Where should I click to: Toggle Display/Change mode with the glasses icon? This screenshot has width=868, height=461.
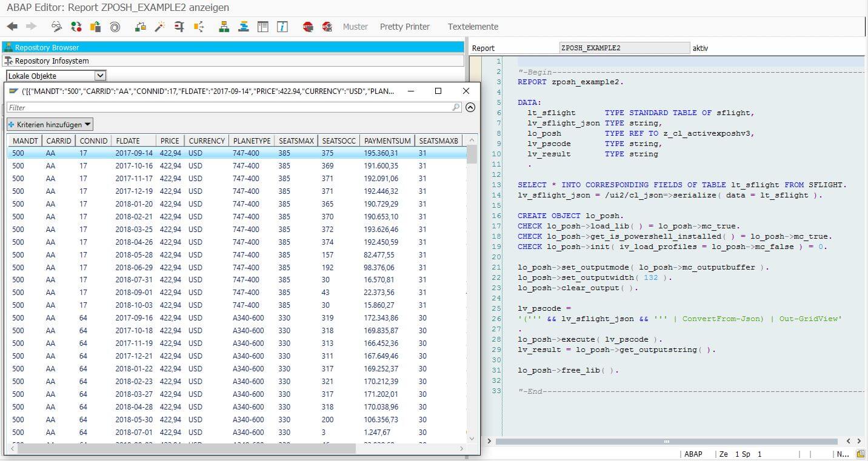coord(56,27)
